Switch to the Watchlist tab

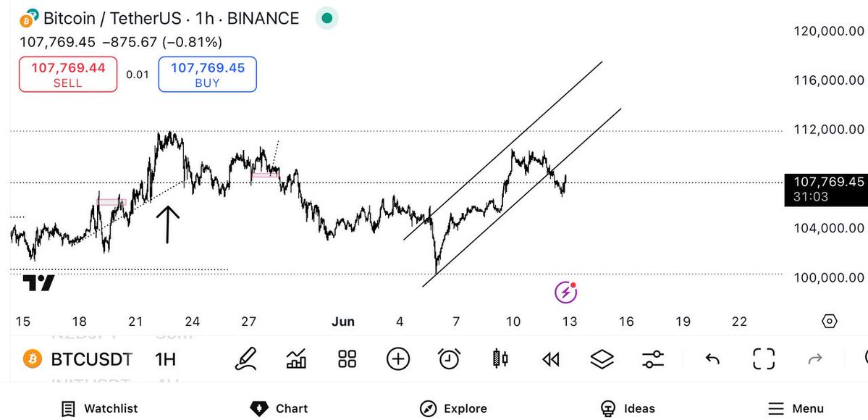pos(100,409)
